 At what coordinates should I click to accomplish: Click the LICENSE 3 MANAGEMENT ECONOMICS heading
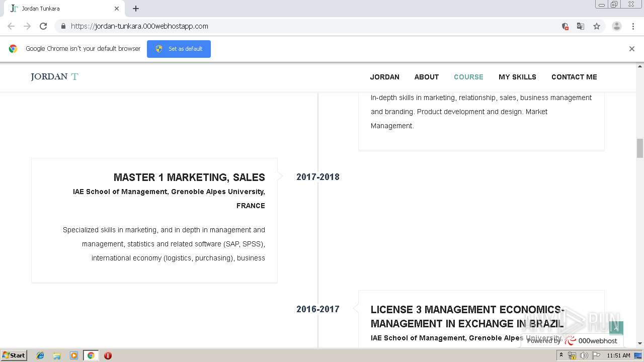point(467,316)
